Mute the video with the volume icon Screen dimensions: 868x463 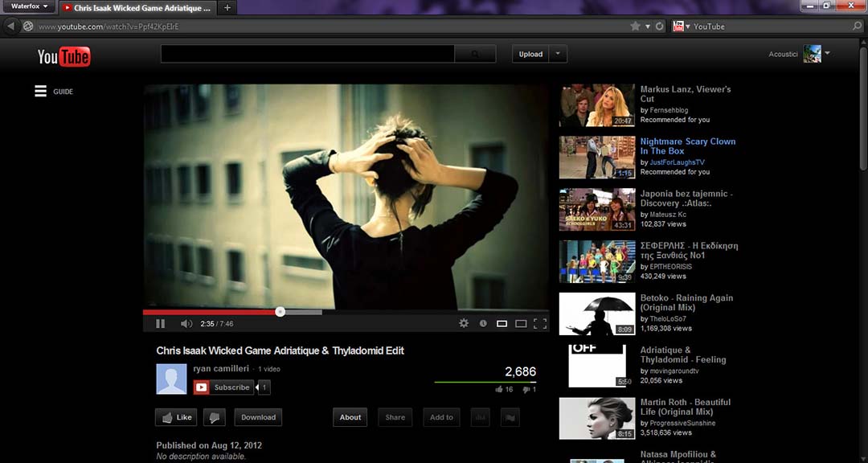point(186,322)
